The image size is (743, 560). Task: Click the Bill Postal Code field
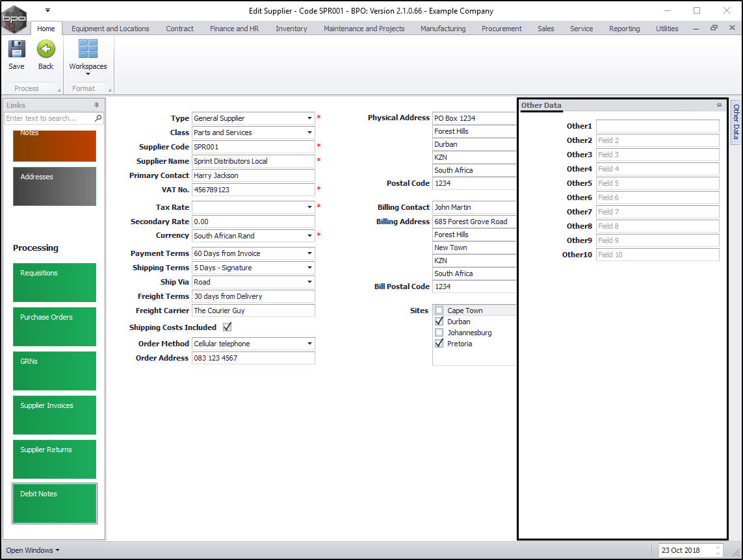tap(475, 286)
